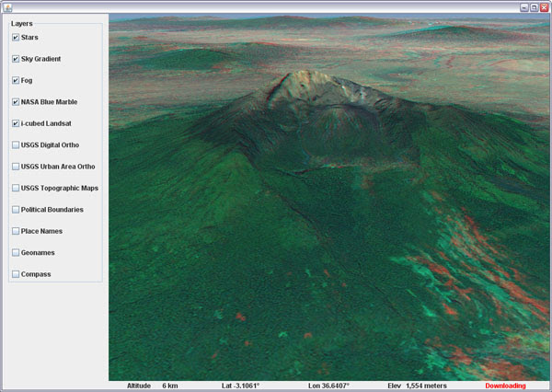The image size is (552, 392).
Task: Maximize the application window
Action: pyautogui.click(x=534, y=7)
